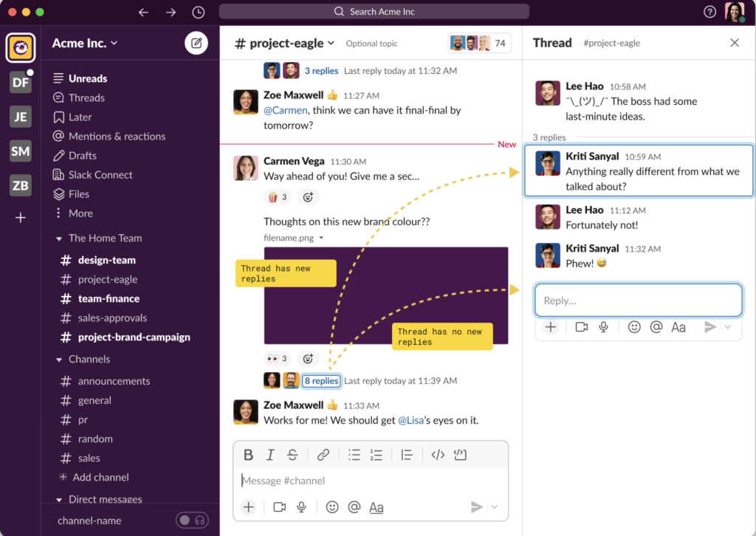Toggle Aa formatting in the channel composer
The height and width of the screenshot is (536, 756).
click(376, 507)
